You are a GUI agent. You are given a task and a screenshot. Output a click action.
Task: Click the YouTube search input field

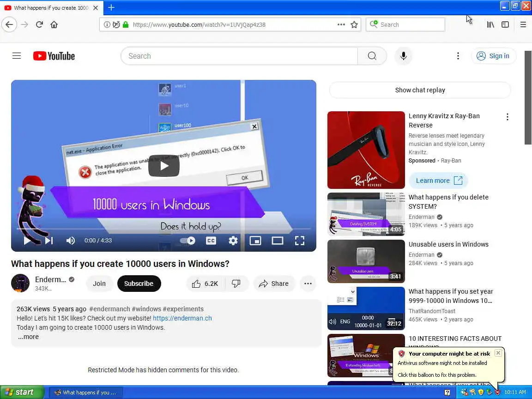(239, 56)
